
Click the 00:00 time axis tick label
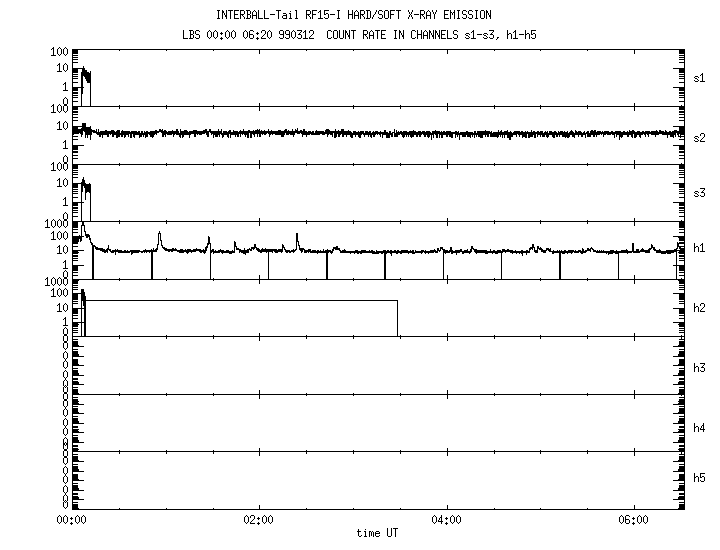(x=70, y=520)
